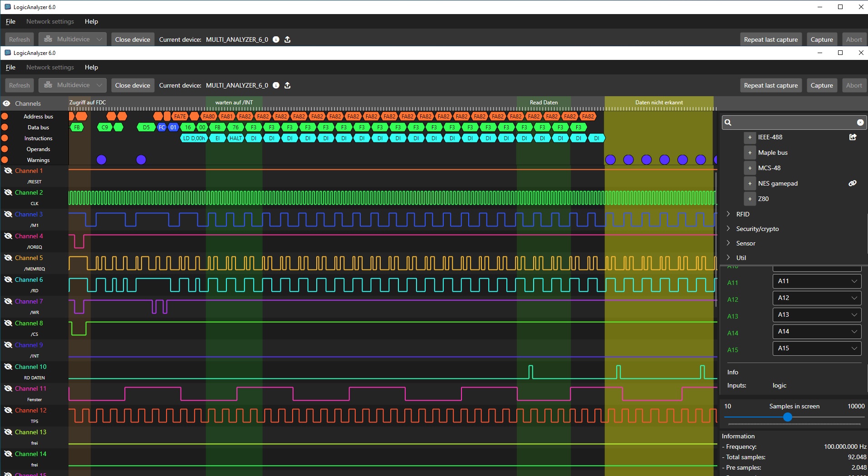Toggle visibility of Channel 5 /MEMREQ
868x476 pixels.
click(x=8, y=258)
